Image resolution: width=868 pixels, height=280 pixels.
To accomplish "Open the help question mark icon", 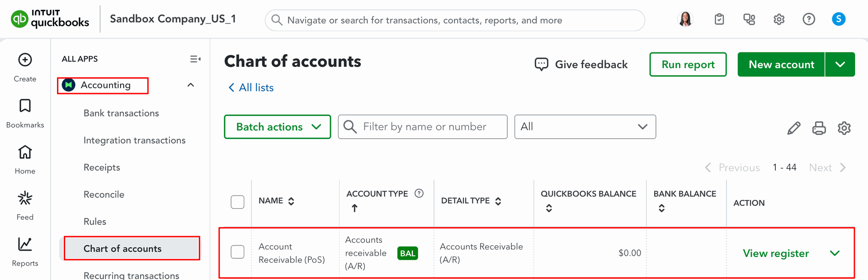I will (809, 19).
